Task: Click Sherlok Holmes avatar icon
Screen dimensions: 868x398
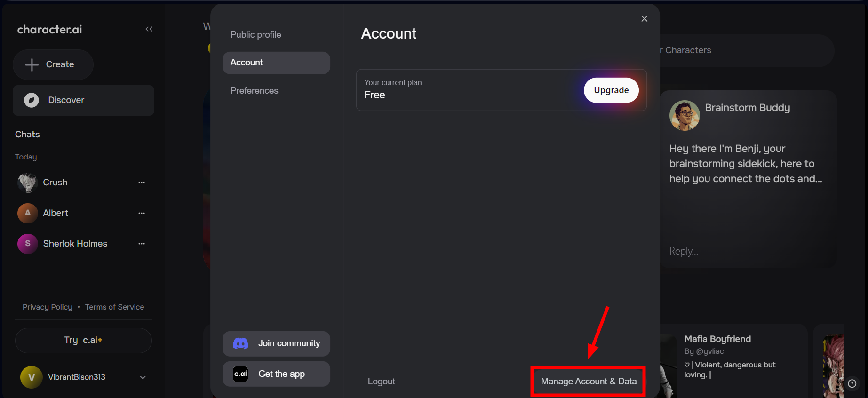Action: (x=28, y=244)
